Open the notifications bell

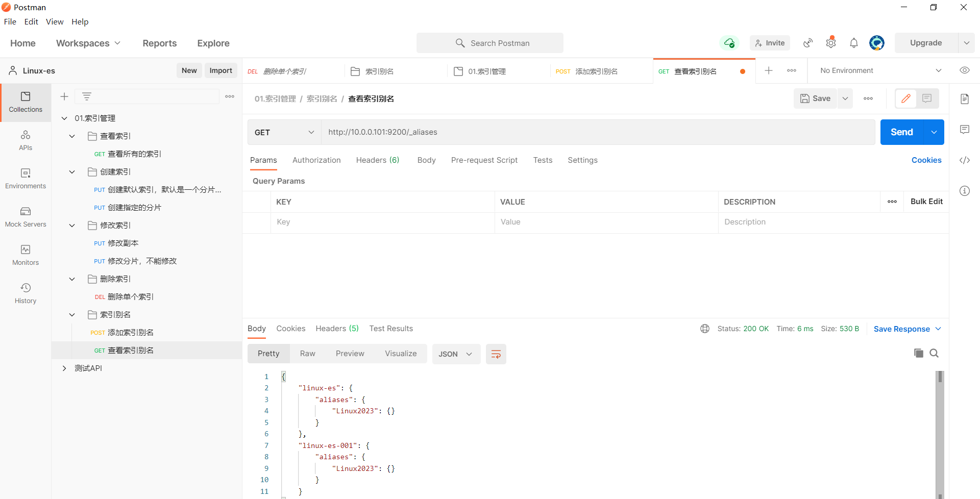coord(854,43)
